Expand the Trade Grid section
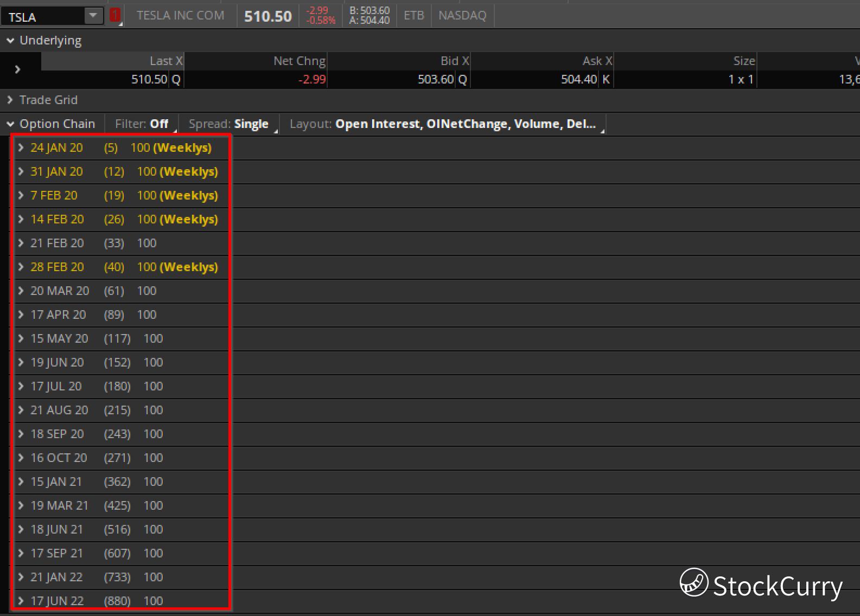860x616 pixels. (10, 100)
